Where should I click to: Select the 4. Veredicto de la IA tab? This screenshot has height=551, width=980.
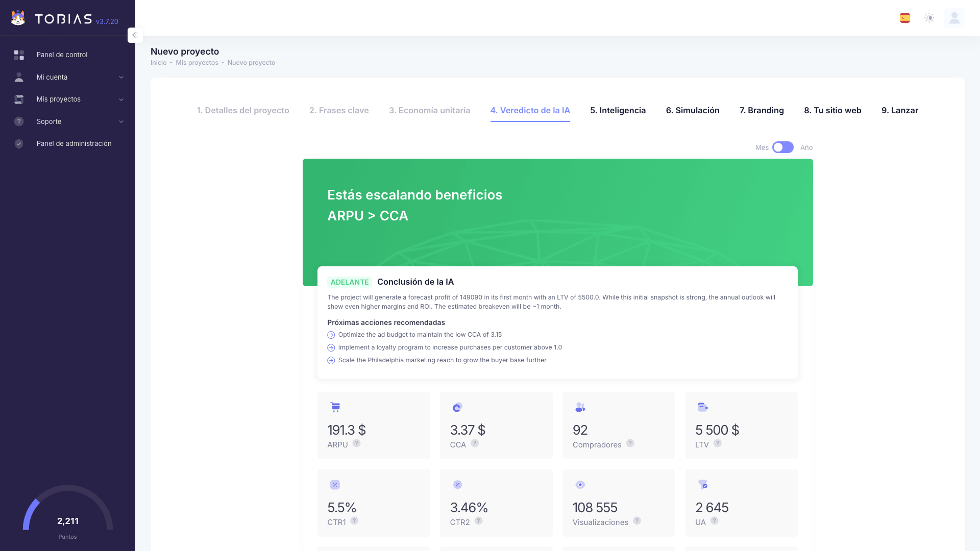[530, 111]
